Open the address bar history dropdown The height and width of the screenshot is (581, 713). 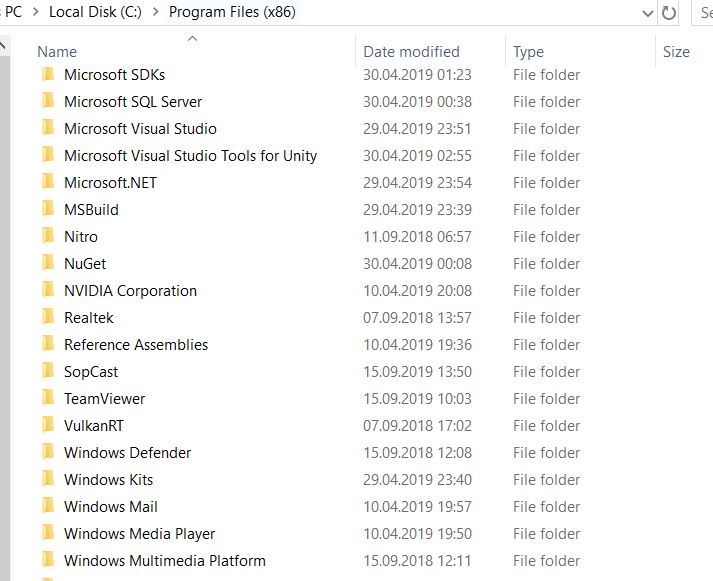[648, 13]
